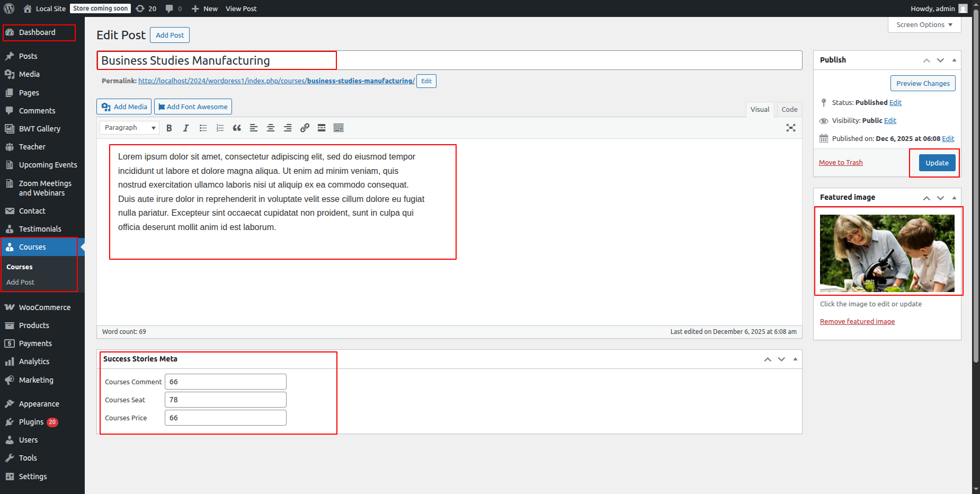Insert Read More tag icon
980x494 pixels.
[322, 128]
